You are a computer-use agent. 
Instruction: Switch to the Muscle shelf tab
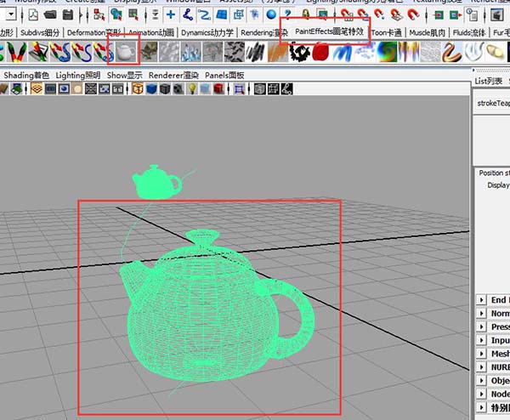tap(427, 32)
